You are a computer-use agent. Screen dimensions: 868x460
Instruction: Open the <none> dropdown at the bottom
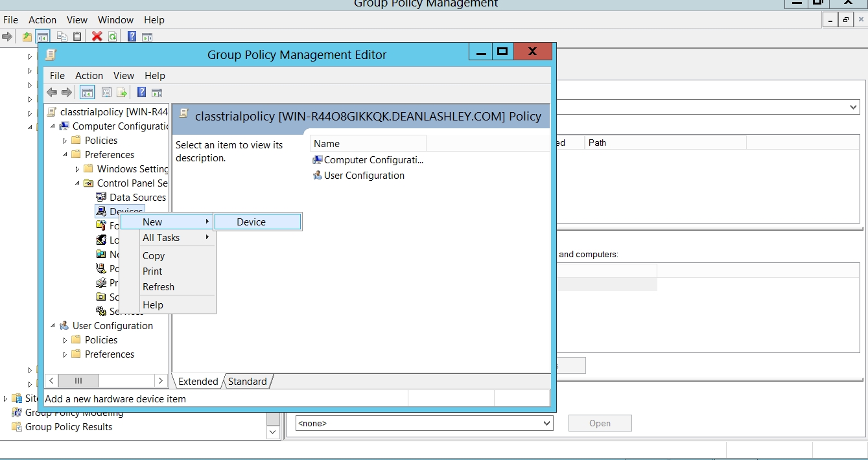pyautogui.click(x=546, y=424)
